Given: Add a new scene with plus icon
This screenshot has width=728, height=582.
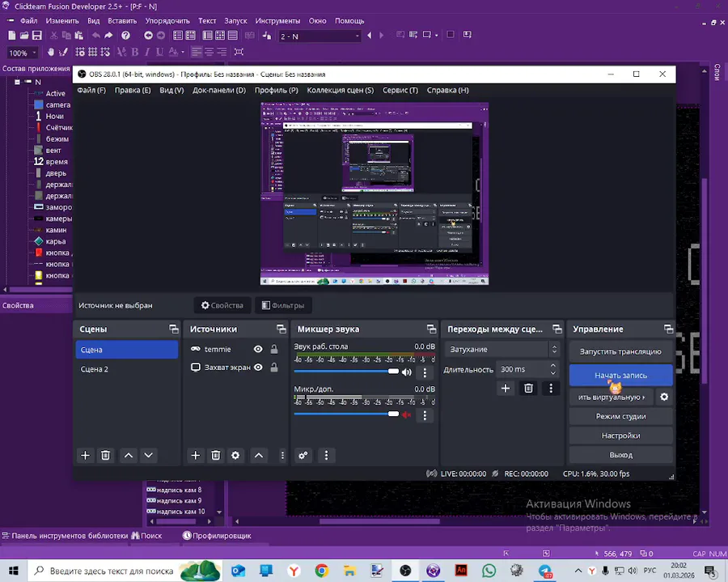Looking at the screenshot, I should [x=86, y=455].
